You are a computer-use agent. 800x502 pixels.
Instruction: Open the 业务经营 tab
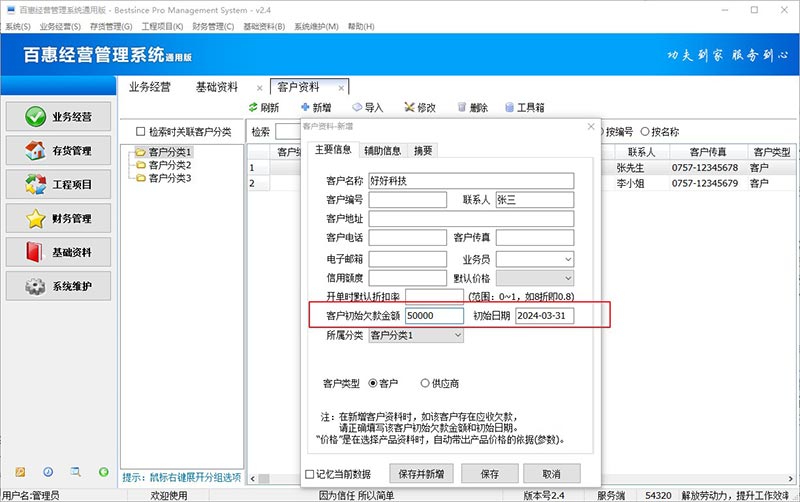click(149, 87)
